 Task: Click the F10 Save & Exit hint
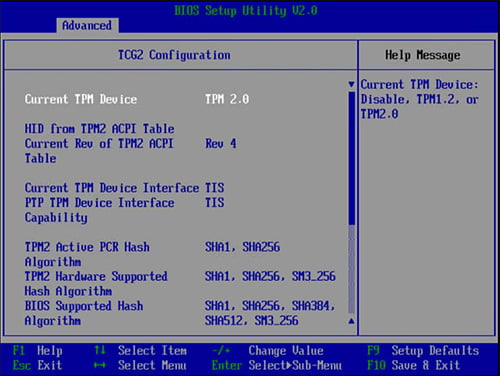point(413,365)
